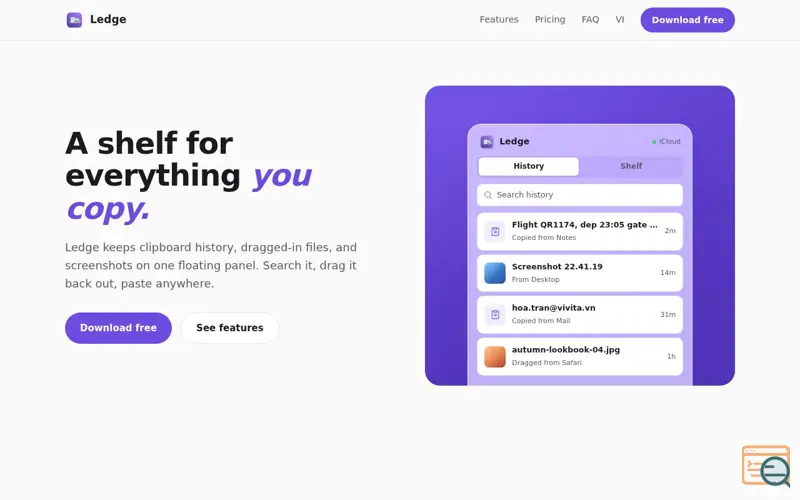This screenshot has width=800, height=500.
Task: Click the Ledge logo icon in header
Action: coord(74,20)
